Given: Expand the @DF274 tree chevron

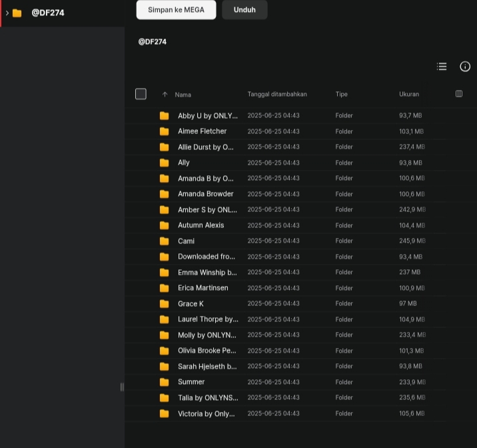Looking at the screenshot, I should [7, 13].
